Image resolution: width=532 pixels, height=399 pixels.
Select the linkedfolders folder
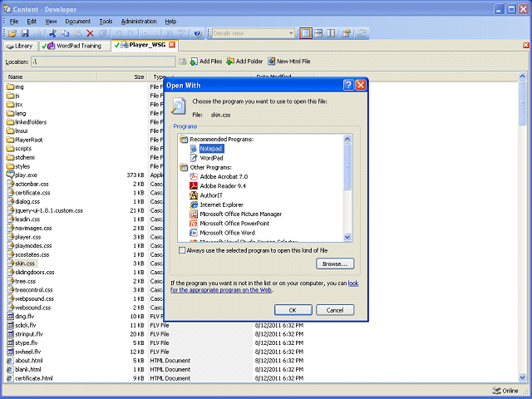27,122
